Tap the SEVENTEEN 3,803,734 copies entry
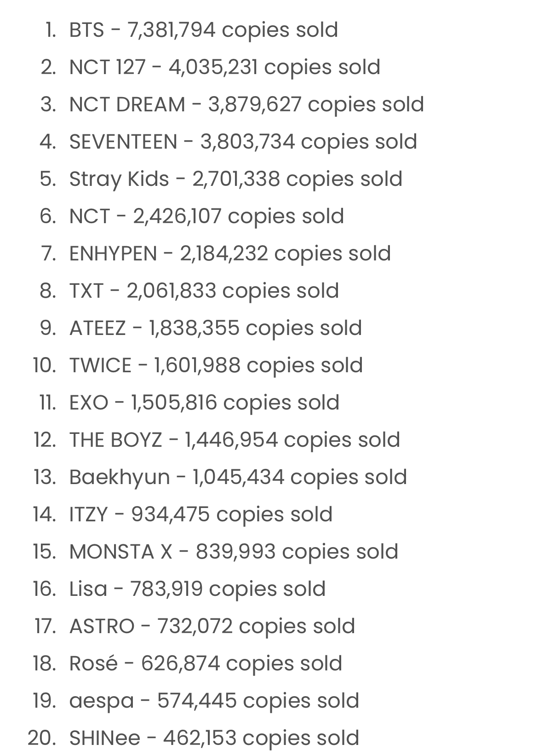The width and height of the screenshot is (538, 756). pyautogui.click(x=243, y=142)
